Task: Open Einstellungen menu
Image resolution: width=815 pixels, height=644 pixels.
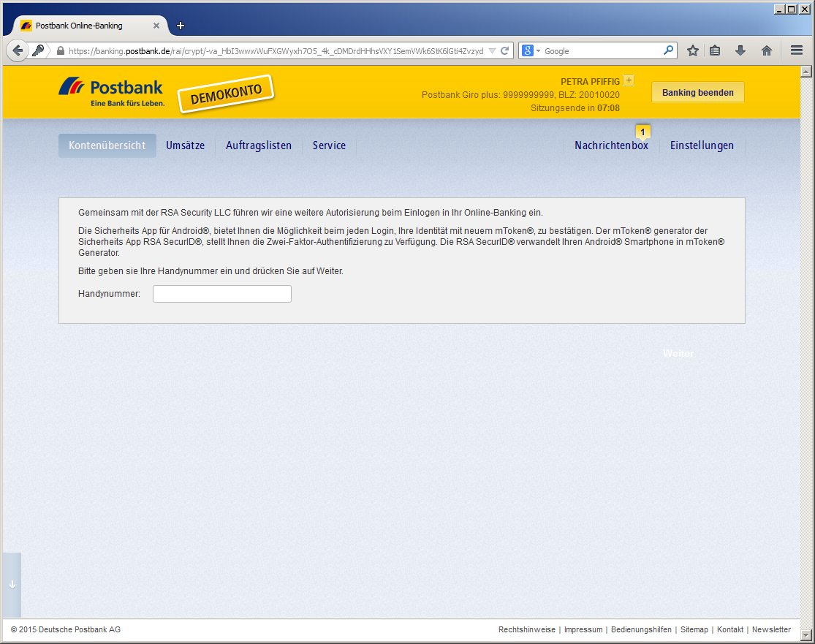Action: (x=702, y=145)
